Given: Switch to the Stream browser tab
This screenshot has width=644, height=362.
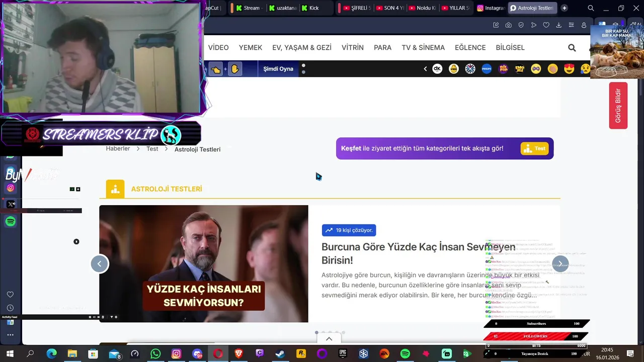Looking at the screenshot, I should 250,8.
